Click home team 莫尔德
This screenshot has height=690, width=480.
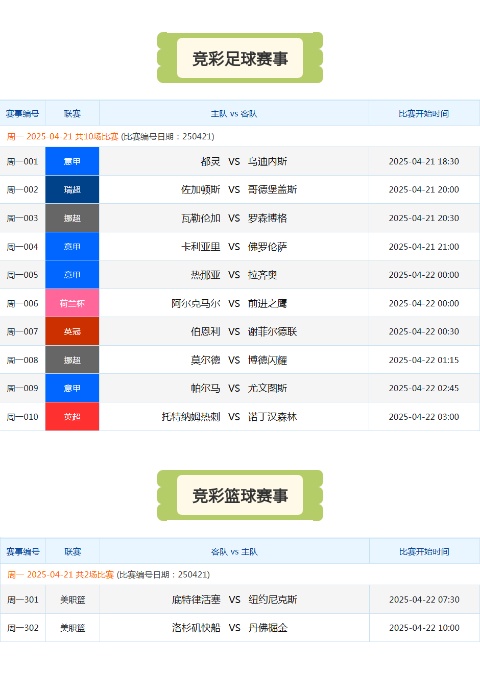click(x=205, y=360)
